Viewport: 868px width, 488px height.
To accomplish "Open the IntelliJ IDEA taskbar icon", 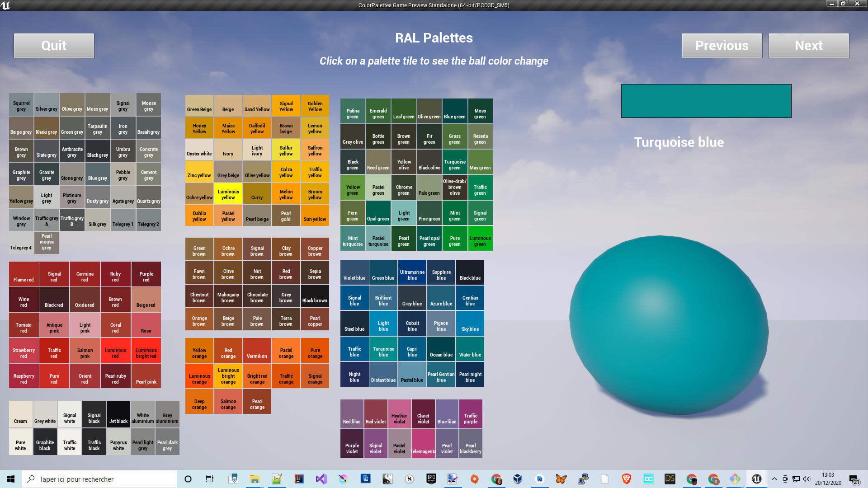I will [299, 479].
